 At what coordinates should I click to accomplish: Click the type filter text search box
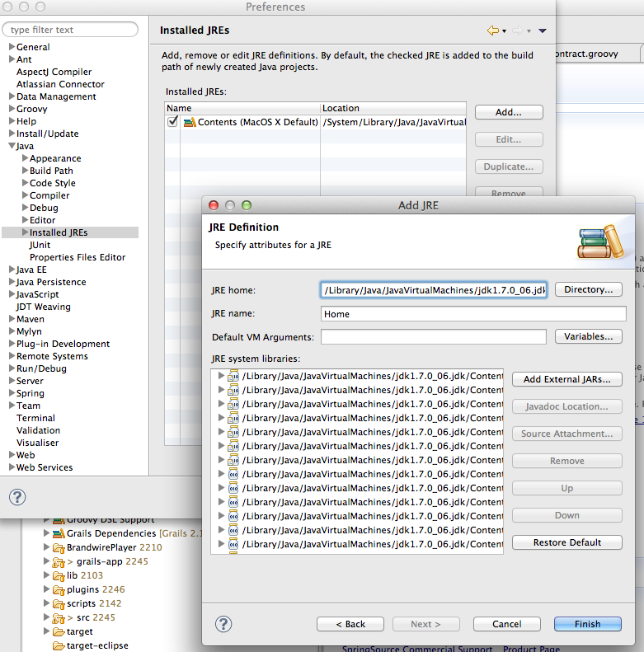(x=70, y=30)
